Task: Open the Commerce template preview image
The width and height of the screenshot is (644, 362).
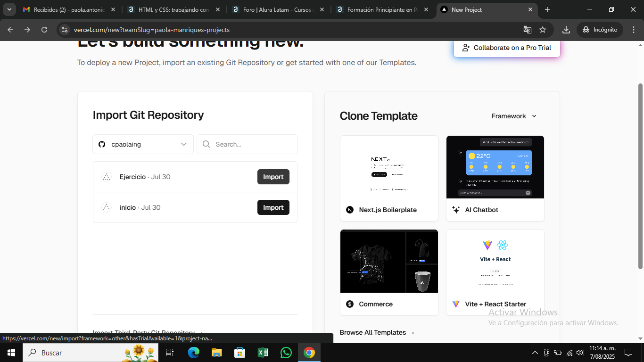Action: coord(389,261)
